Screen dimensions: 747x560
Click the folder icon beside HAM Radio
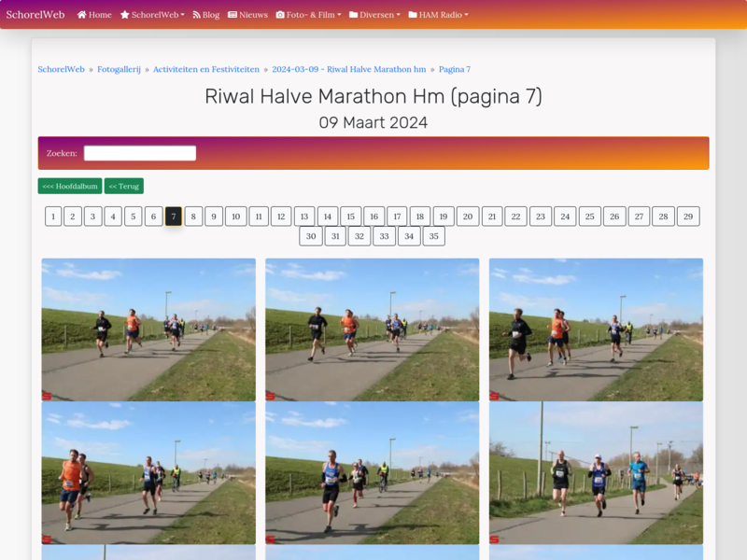413,15
